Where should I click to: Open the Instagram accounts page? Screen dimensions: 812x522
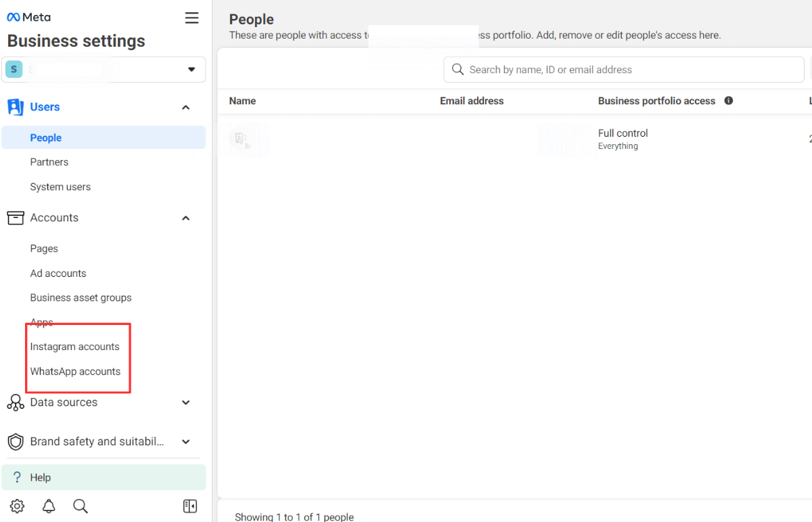coord(75,346)
